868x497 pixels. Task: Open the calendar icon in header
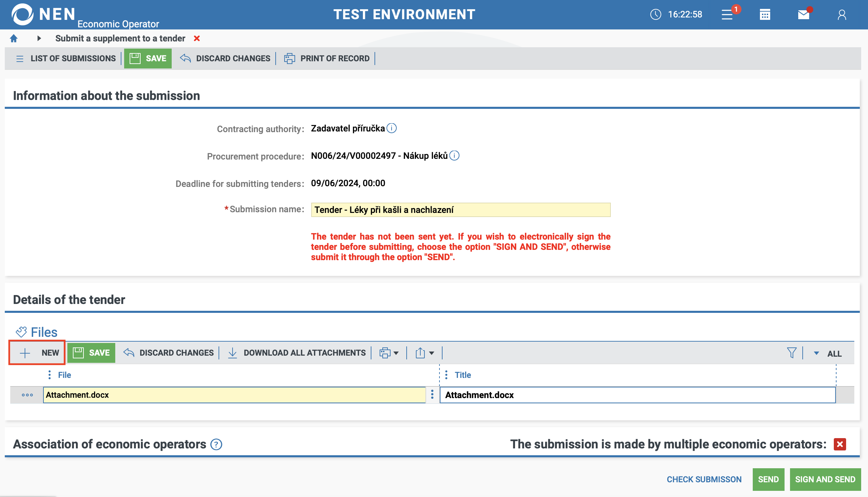click(x=765, y=14)
